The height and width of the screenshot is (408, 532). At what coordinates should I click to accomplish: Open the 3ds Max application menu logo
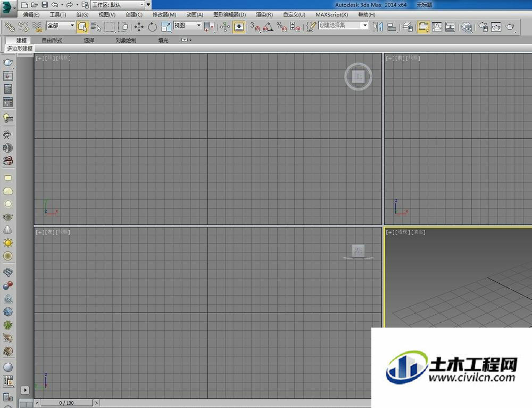click(x=8, y=7)
